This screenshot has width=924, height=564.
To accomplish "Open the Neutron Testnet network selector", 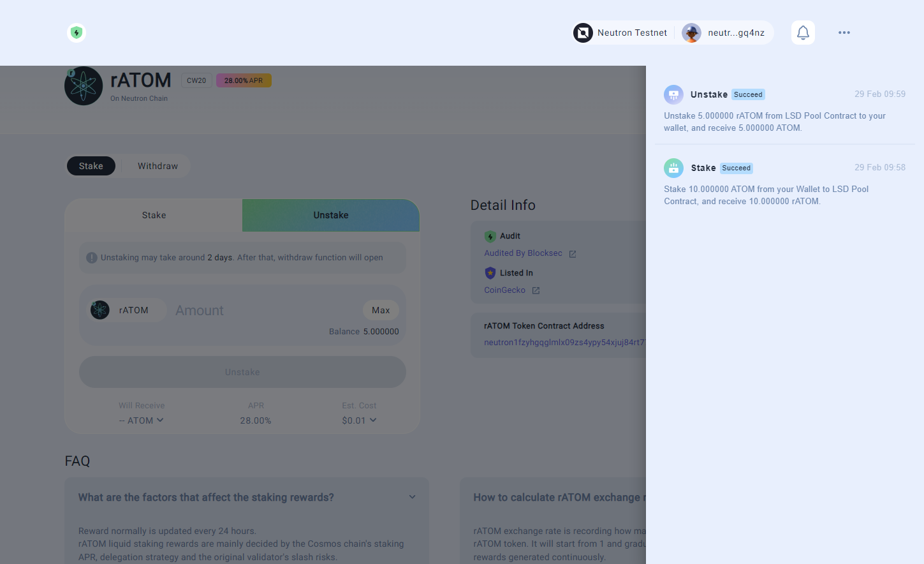I will point(621,33).
